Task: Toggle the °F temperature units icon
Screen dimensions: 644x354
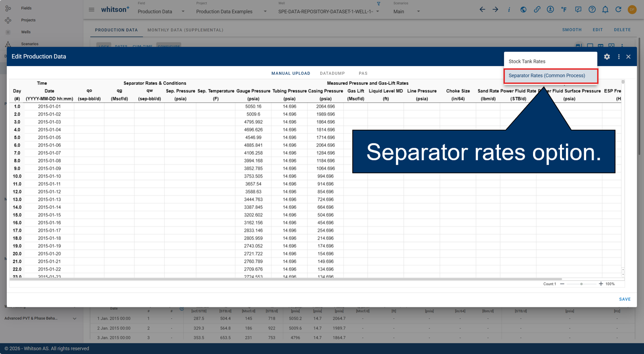Action: [x=564, y=10]
